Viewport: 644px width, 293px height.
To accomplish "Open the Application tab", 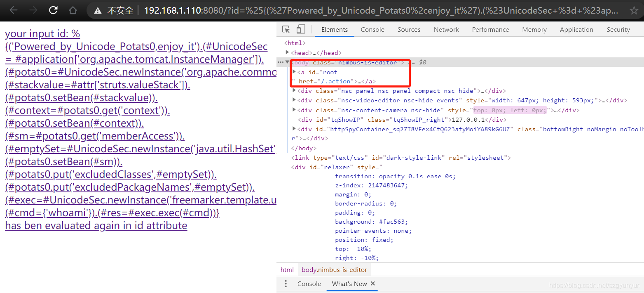I will pos(576,30).
